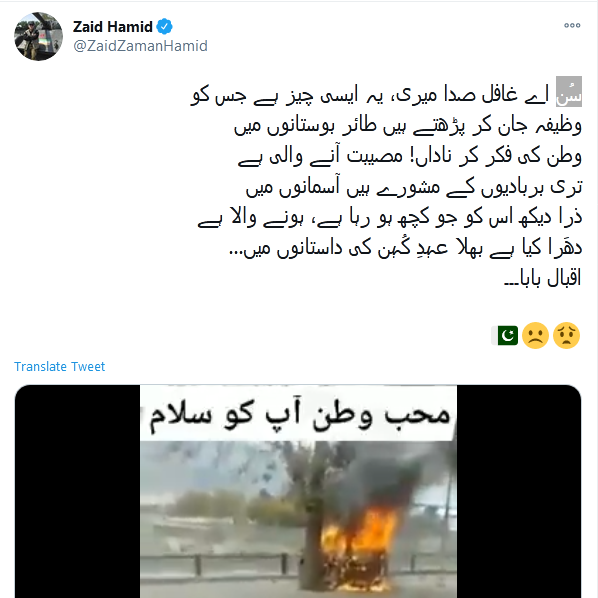Click tweet line starting وطن کی فکر

tap(410, 156)
